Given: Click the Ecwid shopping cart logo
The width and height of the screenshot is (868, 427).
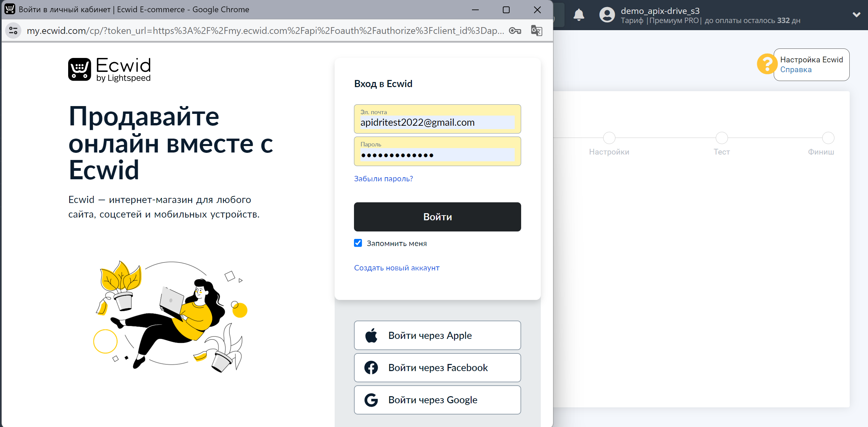Looking at the screenshot, I should click(80, 69).
